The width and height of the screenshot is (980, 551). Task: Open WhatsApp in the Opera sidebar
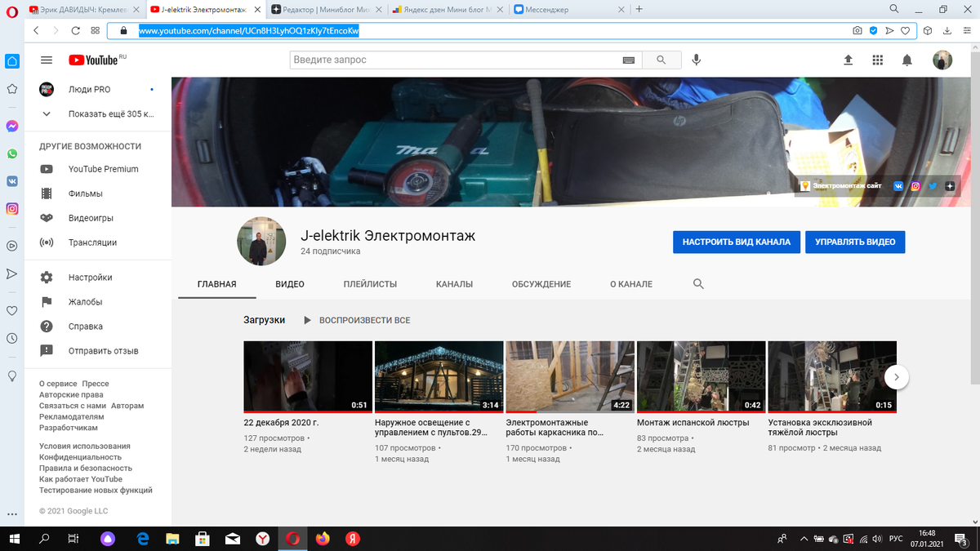click(12, 153)
